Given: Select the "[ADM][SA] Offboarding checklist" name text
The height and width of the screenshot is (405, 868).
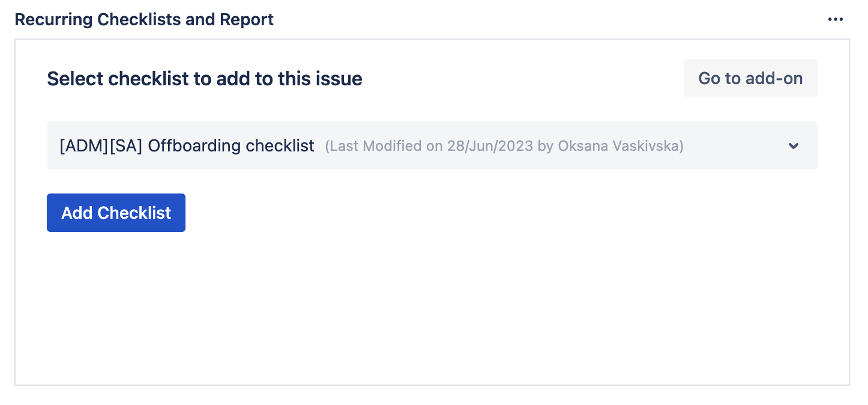Looking at the screenshot, I should pyautogui.click(x=187, y=145).
